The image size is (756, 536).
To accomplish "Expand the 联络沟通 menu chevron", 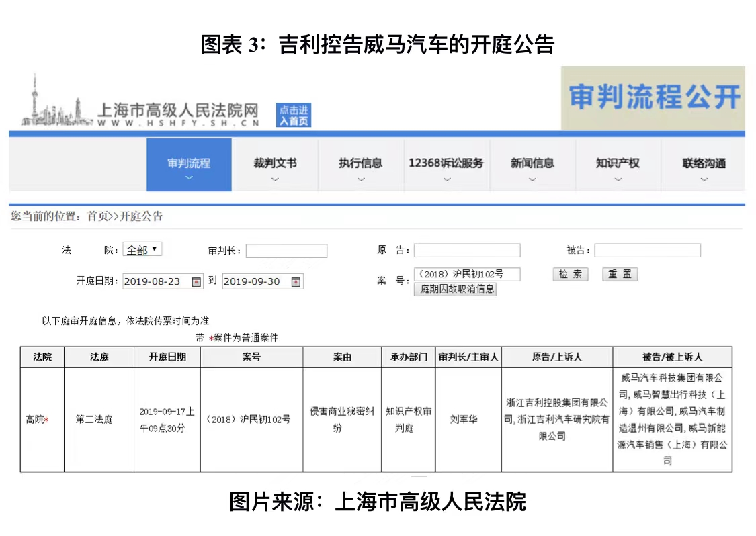I will coord(704,180).
